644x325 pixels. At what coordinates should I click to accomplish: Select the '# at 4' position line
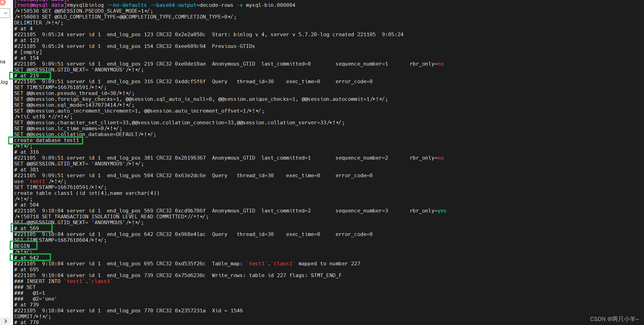pos(23,29)
